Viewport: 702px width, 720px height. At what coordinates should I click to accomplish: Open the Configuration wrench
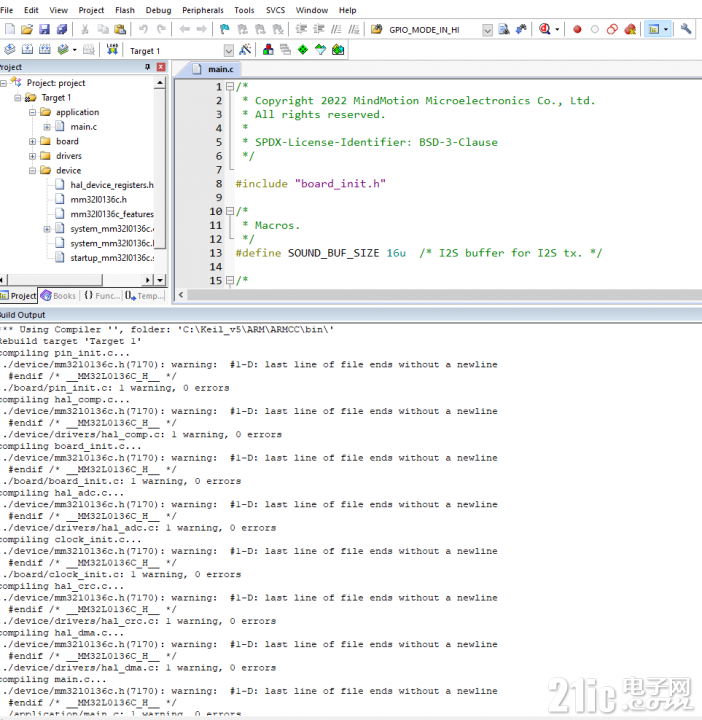click(x=686, y=29)
